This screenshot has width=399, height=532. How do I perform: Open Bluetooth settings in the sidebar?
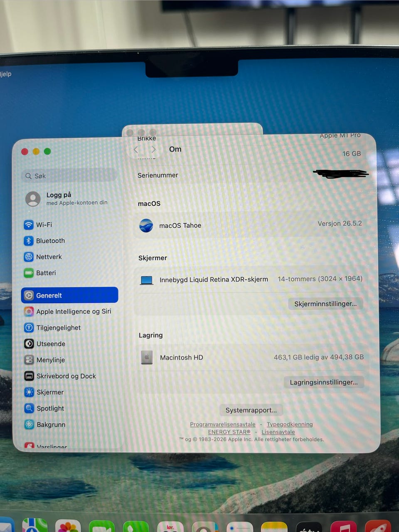pos(44,241)
